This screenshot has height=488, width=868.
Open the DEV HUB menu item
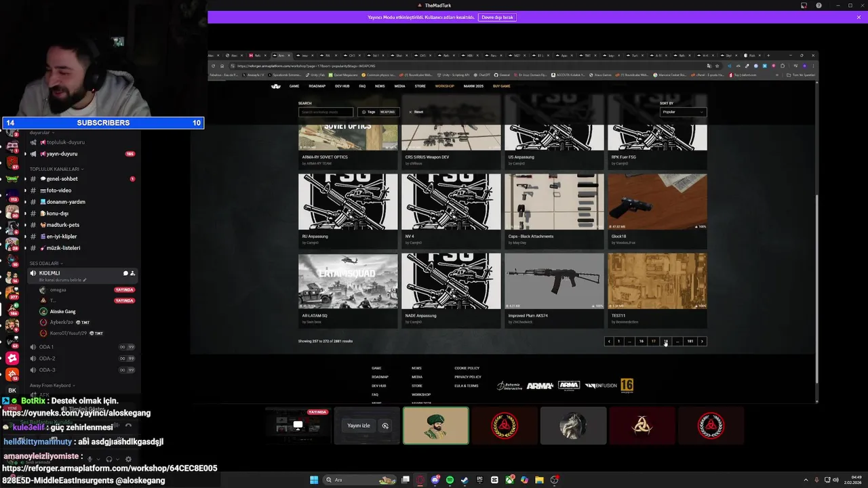pyautogui.click(x=342, y=86)
